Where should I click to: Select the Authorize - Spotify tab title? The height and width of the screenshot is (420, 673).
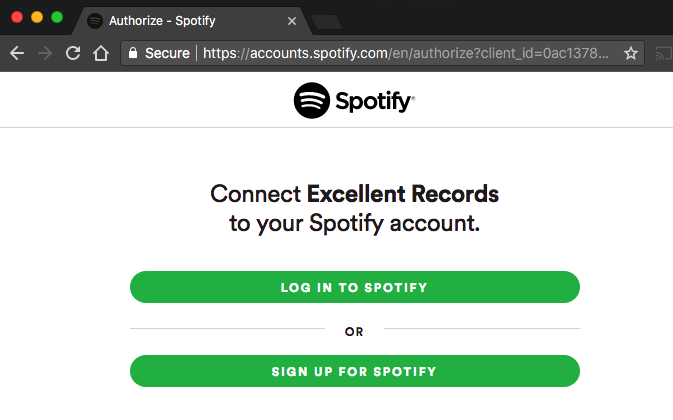162,21
